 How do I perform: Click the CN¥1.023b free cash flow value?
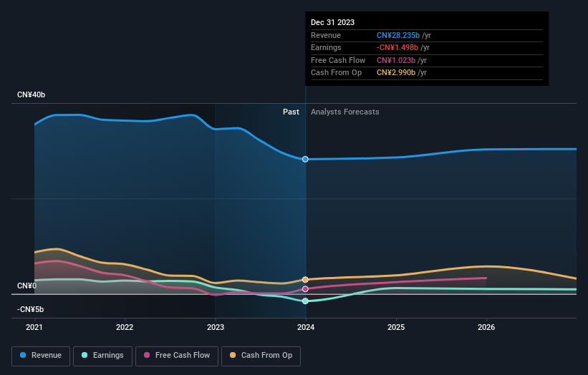pos(396,60)
